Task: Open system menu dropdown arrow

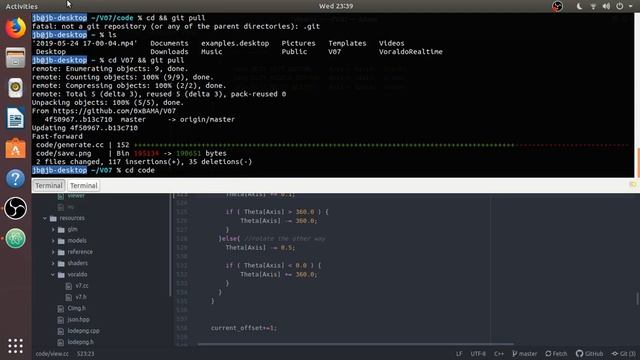Action: tap(631, 6)
